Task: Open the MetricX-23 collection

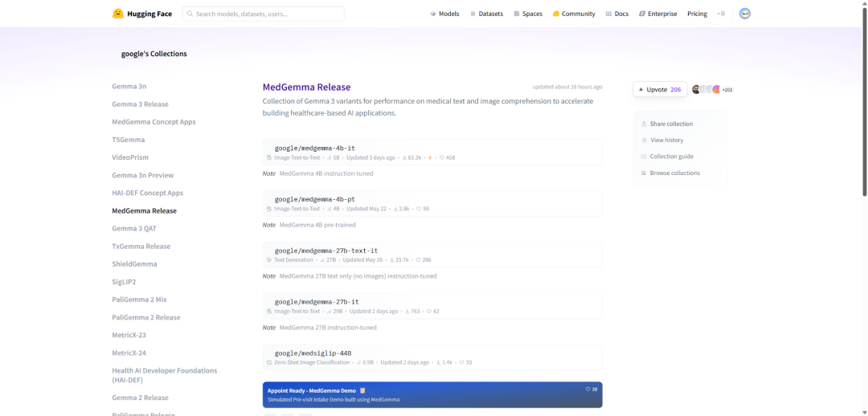Action: (x=129, y=335)
